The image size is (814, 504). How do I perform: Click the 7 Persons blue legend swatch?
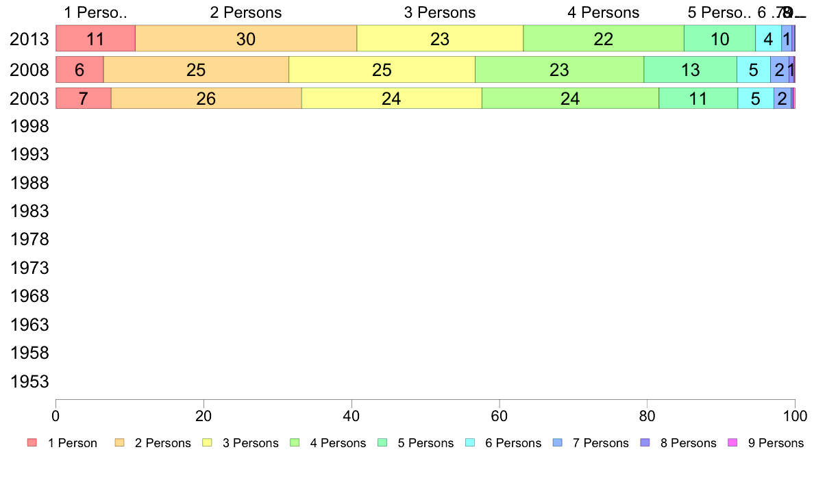click(558, 443)
